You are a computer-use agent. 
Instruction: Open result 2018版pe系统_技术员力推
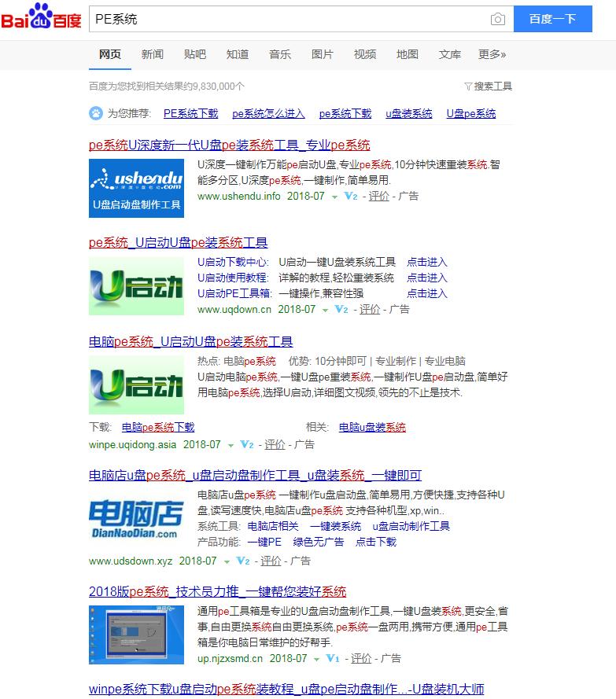(x=218, y=591)
